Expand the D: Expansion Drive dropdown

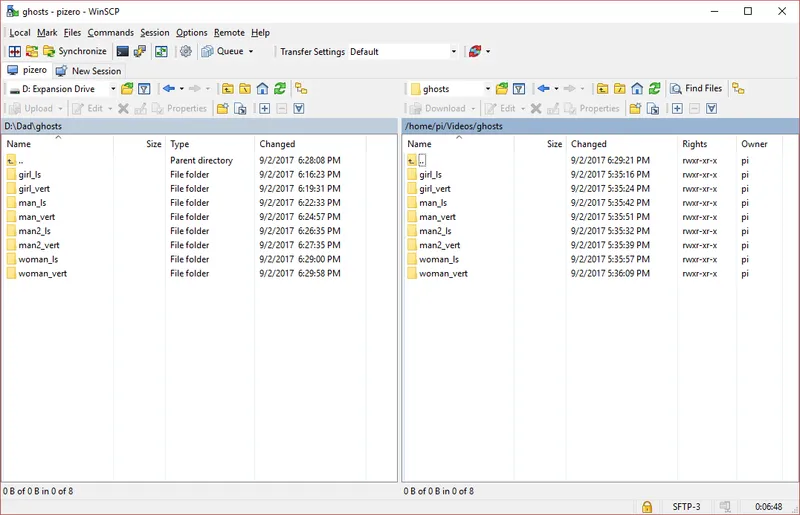coord(113,89)
